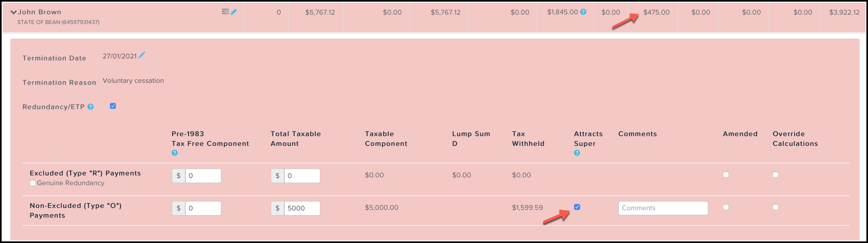868x243 pixels.
Task: Open the pay details list icon for John Brown
Action: point(225,12)
